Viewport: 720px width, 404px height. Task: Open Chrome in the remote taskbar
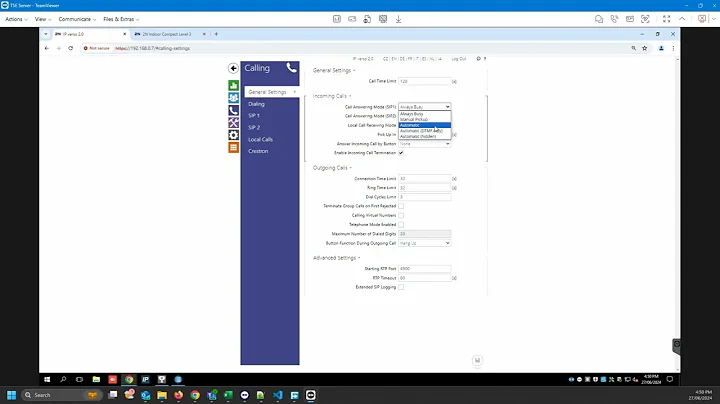click(x=129, y=379)
